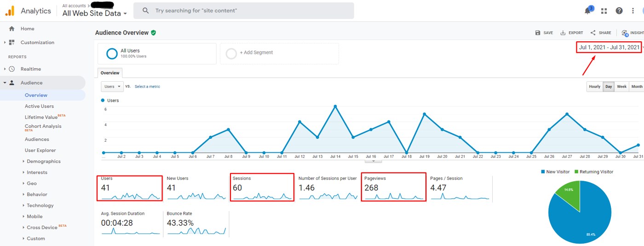Click the Save disk icon
The image size is (644, 246).
pos(538,33)
